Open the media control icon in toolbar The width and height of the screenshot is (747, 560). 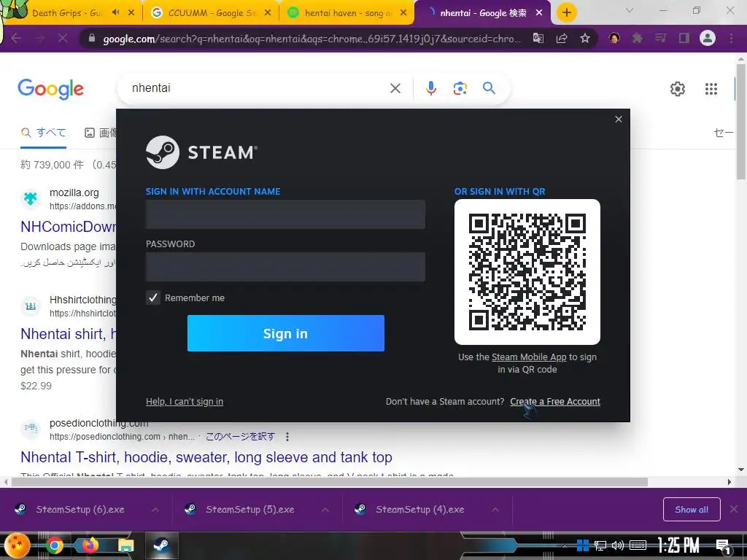coord(660,38)
